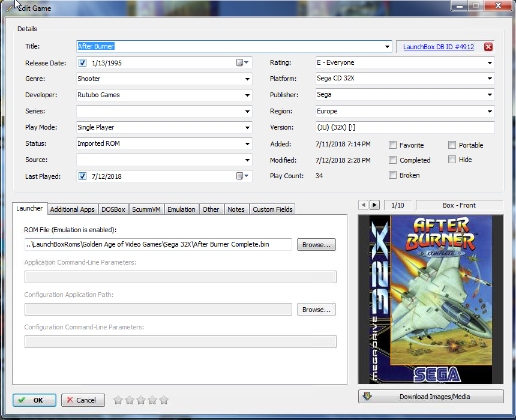Expand the Developer dropdown
The height and width of the screenshot is (420, 516).
point(247,95)
